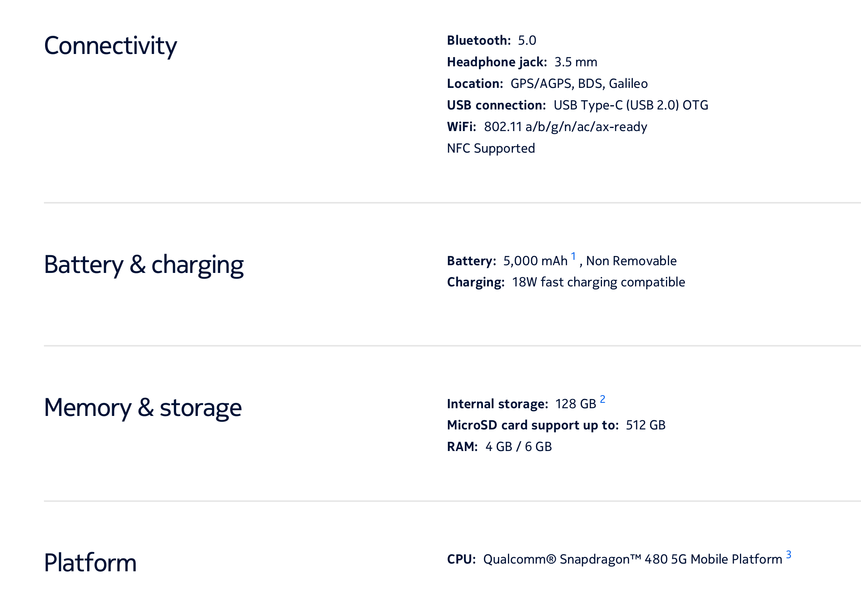Viewport: 861px width, 616px height.
Task: Click the Headphone jack spec label
Action: (497, 62)
